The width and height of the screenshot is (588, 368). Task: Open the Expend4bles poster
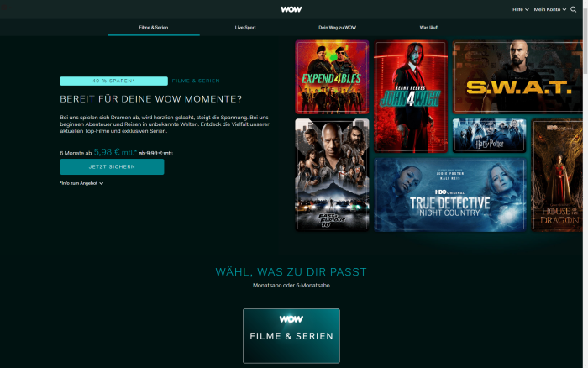pyautogui.click(x=332, y=77)
